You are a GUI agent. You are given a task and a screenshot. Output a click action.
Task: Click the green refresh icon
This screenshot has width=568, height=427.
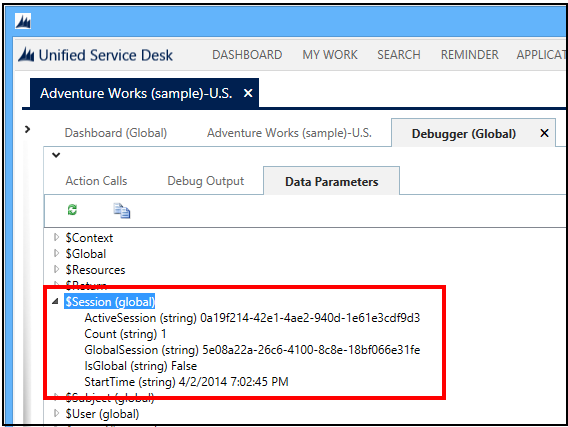(x=72, y=210)
